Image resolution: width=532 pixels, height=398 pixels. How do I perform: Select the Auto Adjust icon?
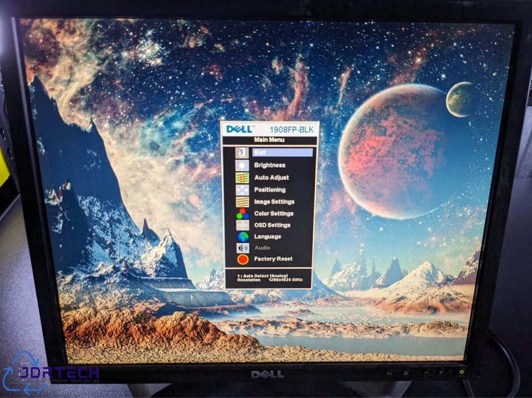coord(242,177)
